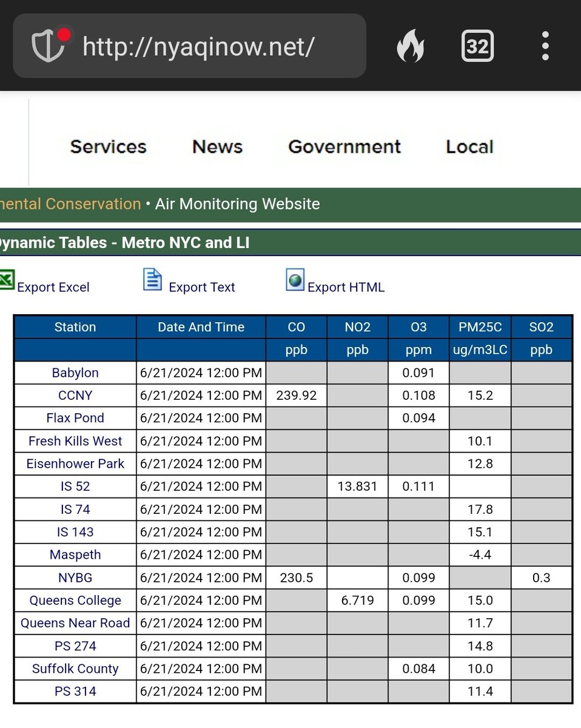Open the IS 143 station link

[x=75, y=532]
